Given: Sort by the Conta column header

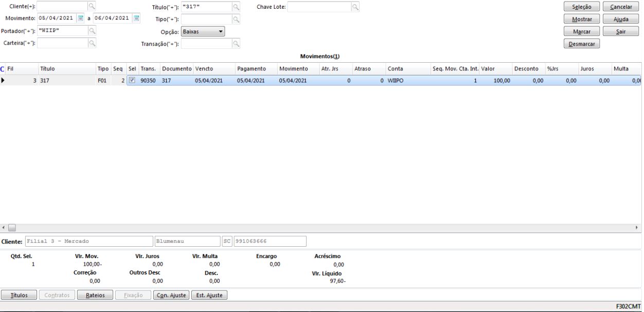Looking at the screenshot, I should coord(408,69).
